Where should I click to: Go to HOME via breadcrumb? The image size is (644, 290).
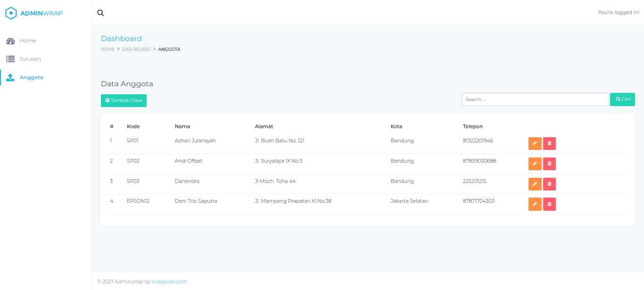point(107,50)
